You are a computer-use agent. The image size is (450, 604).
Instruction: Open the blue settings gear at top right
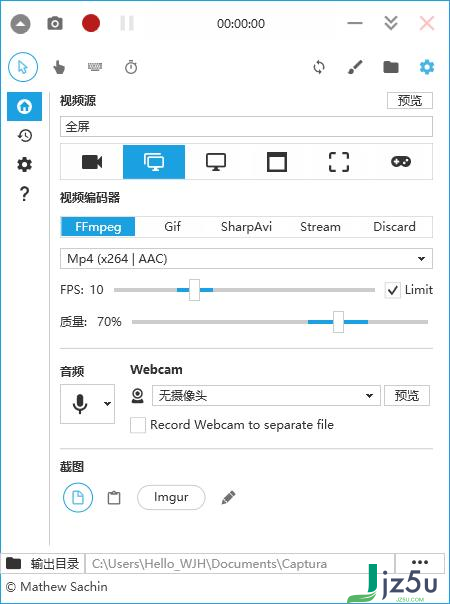427,67
